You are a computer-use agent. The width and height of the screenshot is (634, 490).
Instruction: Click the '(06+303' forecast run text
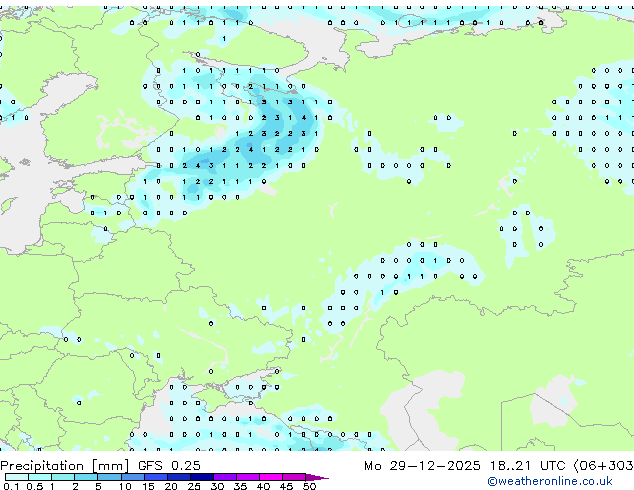tap(603, 466)
